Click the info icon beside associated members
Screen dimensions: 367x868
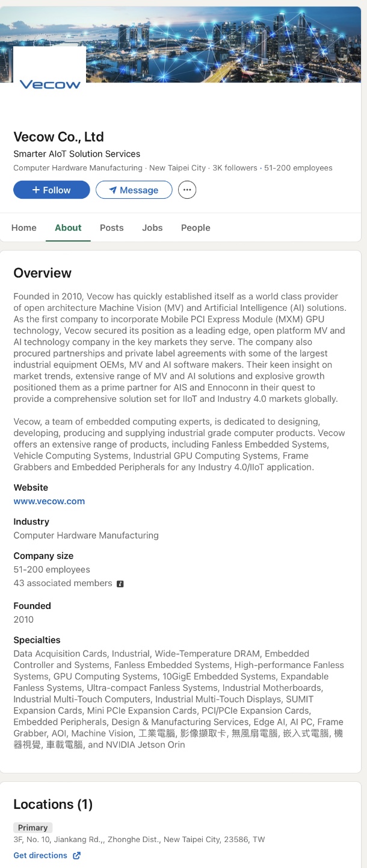tap(120, 584)
